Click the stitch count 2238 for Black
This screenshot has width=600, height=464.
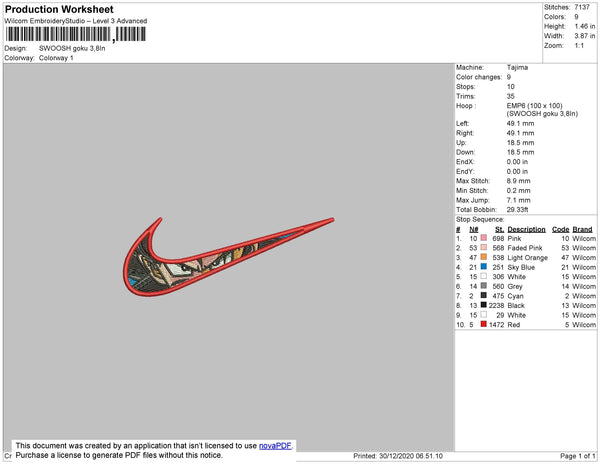[496, 305]
